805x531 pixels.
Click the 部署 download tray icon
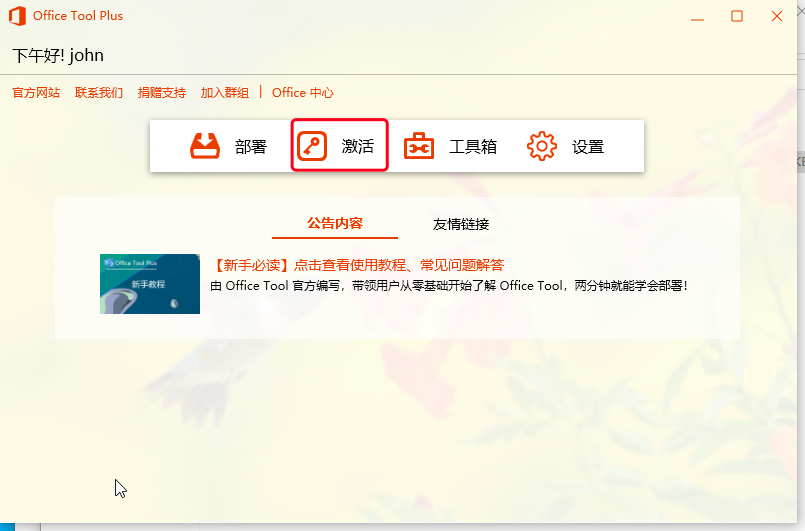205,146
